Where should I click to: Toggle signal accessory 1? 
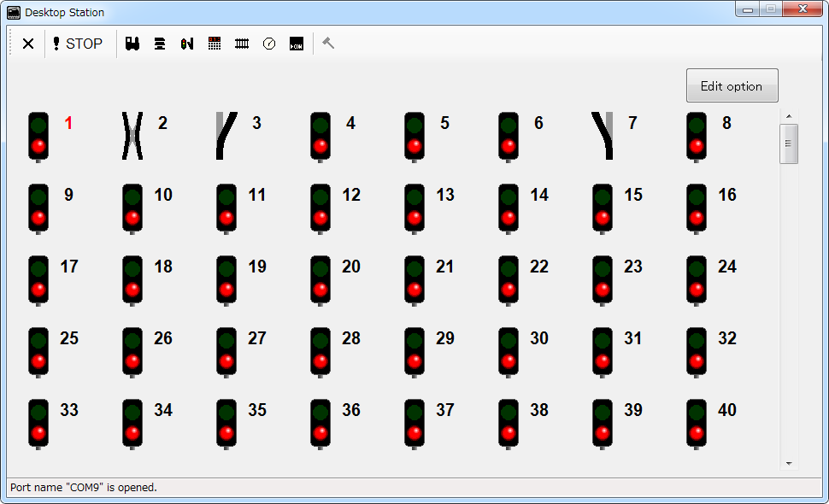click(x=38, y=137)
